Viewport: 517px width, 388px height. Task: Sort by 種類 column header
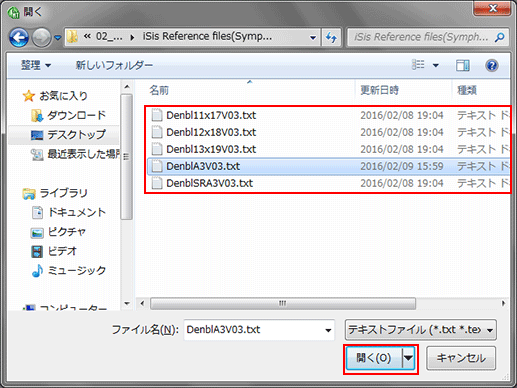(467, 90)
